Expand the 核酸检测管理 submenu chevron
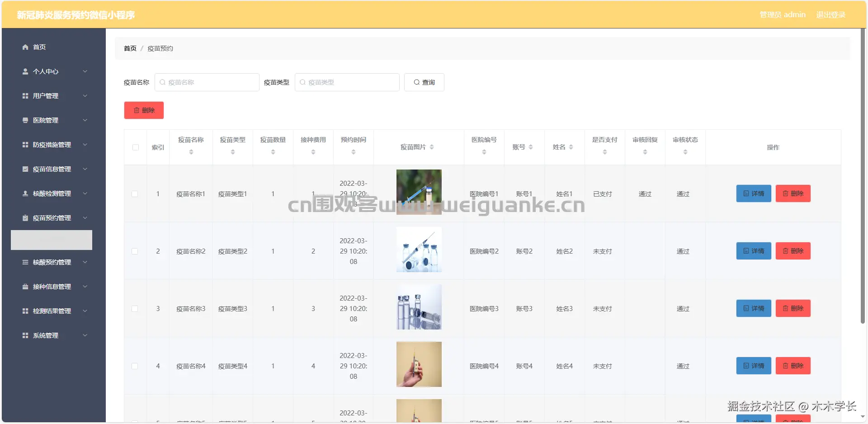Viewport: 868px width, 424px height. tap(85, 193)
